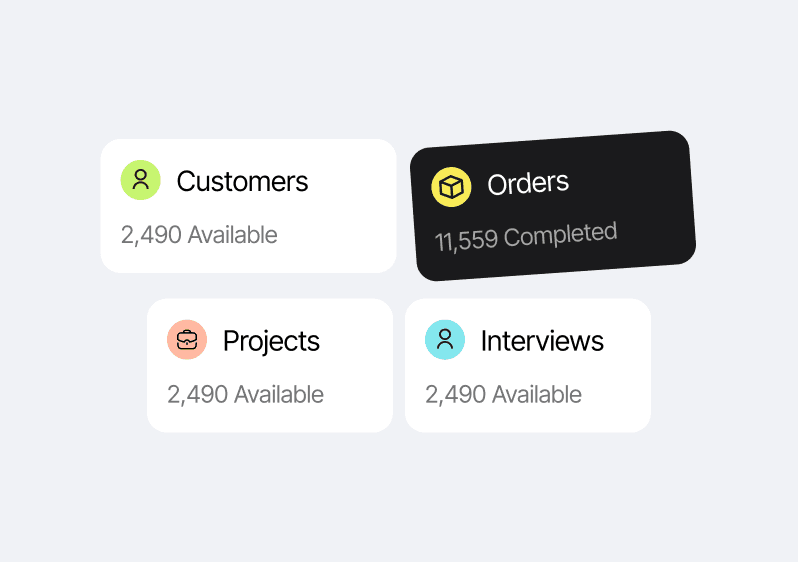
Task: Click the yellow Orders box icon
Action: (x=451, y=187)
